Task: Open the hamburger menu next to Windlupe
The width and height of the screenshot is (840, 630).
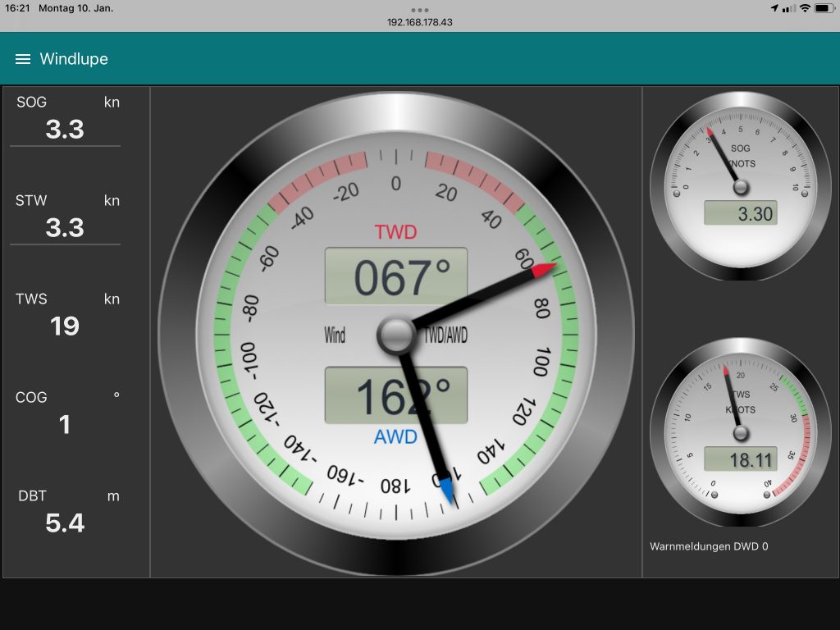Action: 23,59
